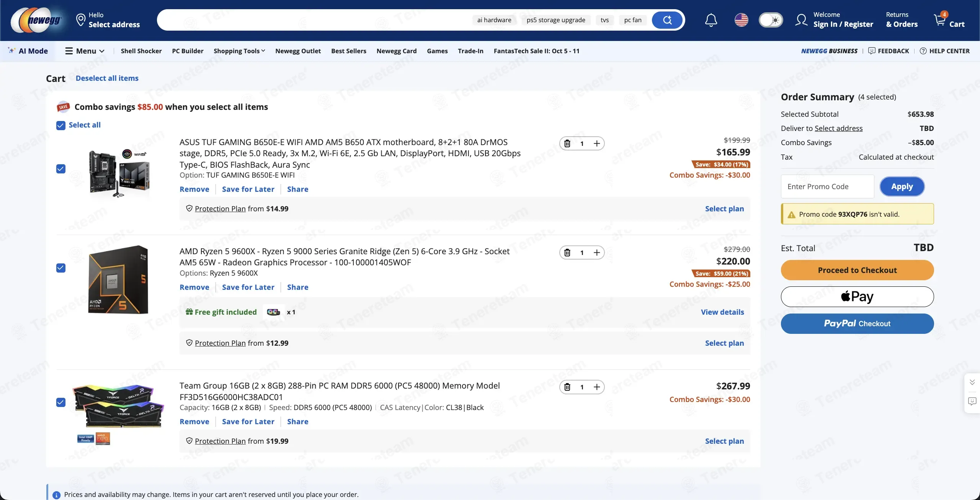
Task: Go to Newegg Outlet
Action: pos(298,51)
